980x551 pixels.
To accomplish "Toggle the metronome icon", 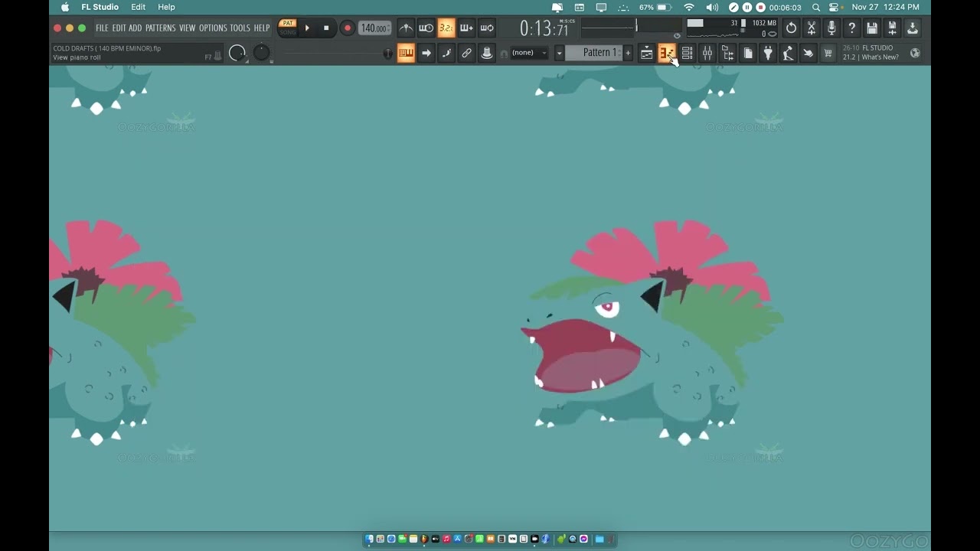I will click(x=407, y=28).
